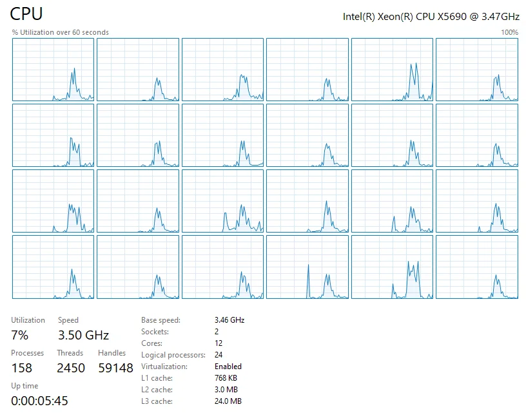Click the Handles count 59148
Viewport: 526px width, 420px height.
(x=116, y=368)
